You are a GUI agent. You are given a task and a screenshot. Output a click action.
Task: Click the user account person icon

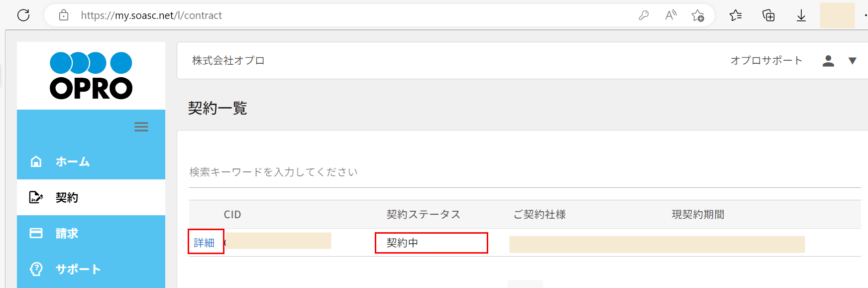coord(828,61)
